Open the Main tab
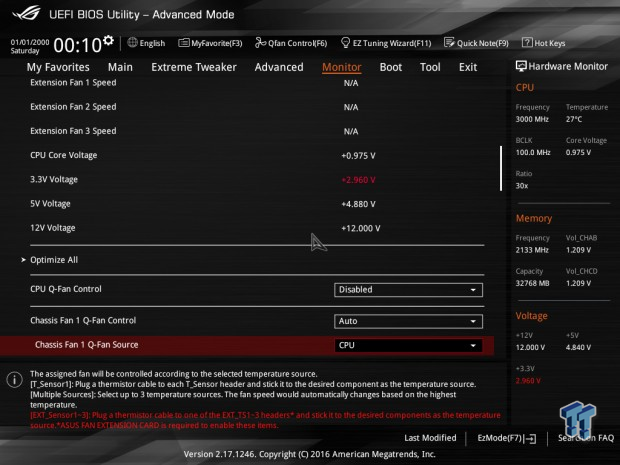This screenshot has width=620, height=465. coord(120,67)
